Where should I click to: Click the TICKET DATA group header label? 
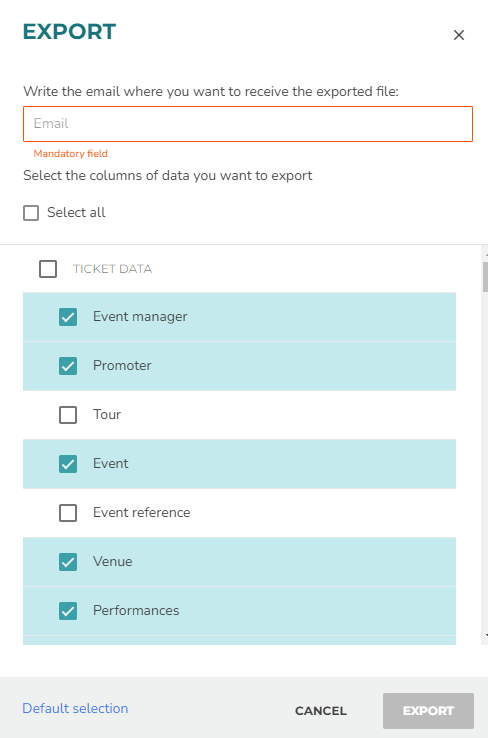[112, 269]
